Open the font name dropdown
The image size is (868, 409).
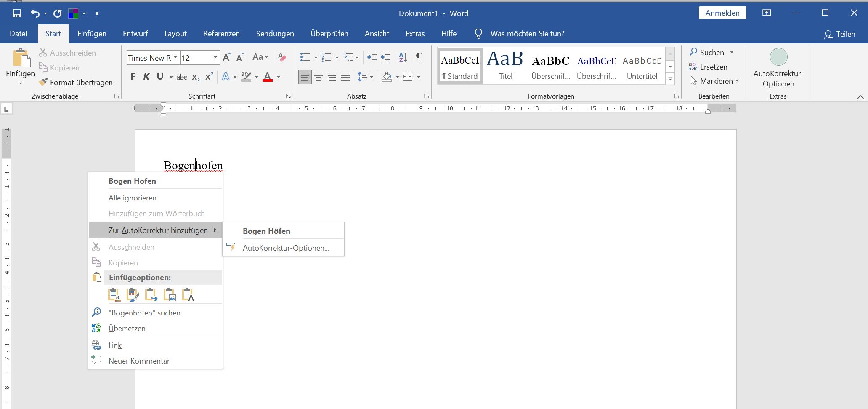[175, 58]
